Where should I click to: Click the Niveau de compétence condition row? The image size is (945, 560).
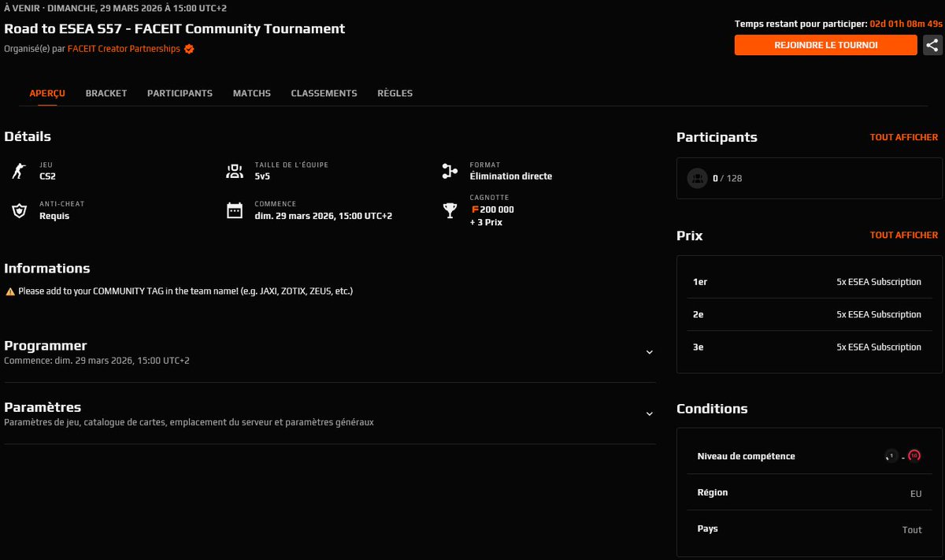click(x=809, y=456)
